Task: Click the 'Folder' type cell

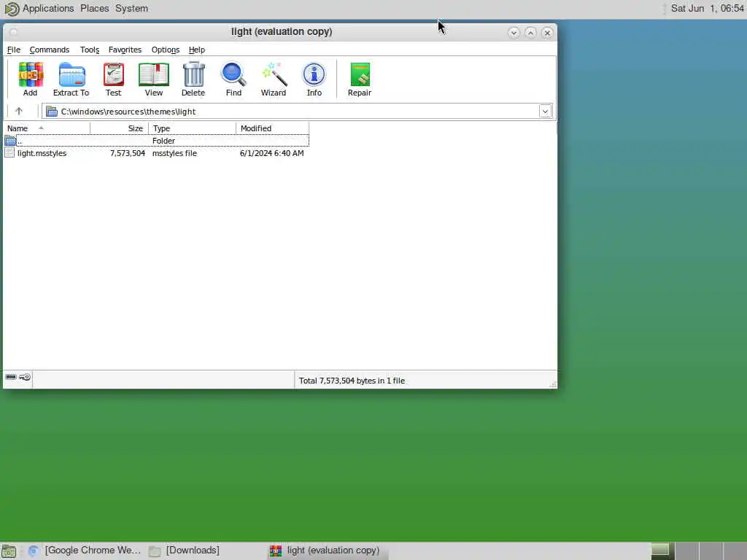Action: 163,141
